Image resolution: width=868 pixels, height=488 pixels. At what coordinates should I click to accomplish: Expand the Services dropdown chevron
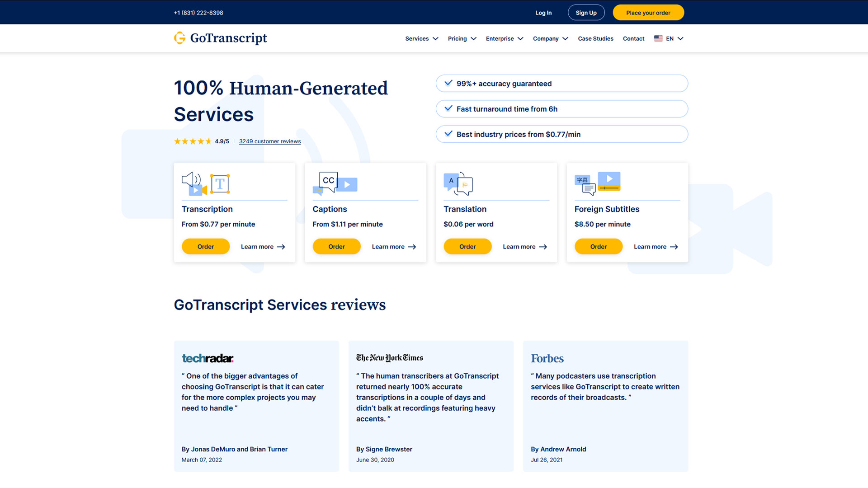point(435,39)
